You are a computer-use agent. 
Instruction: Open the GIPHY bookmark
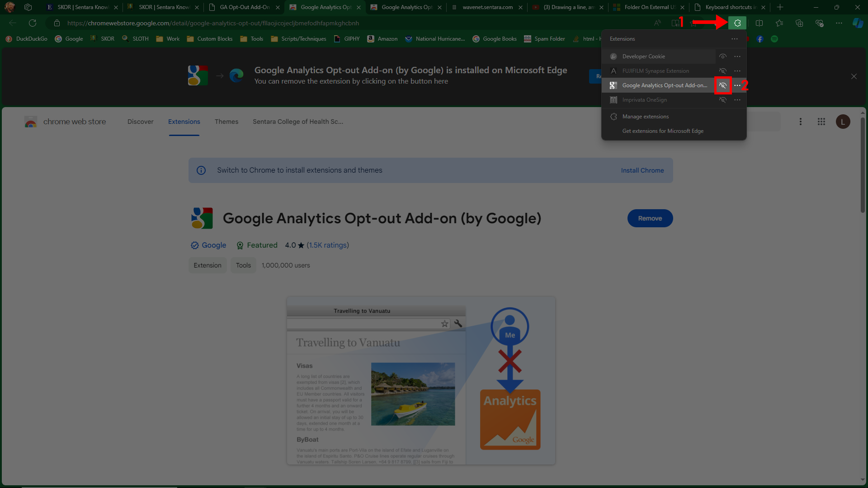[x=347, y=39]
